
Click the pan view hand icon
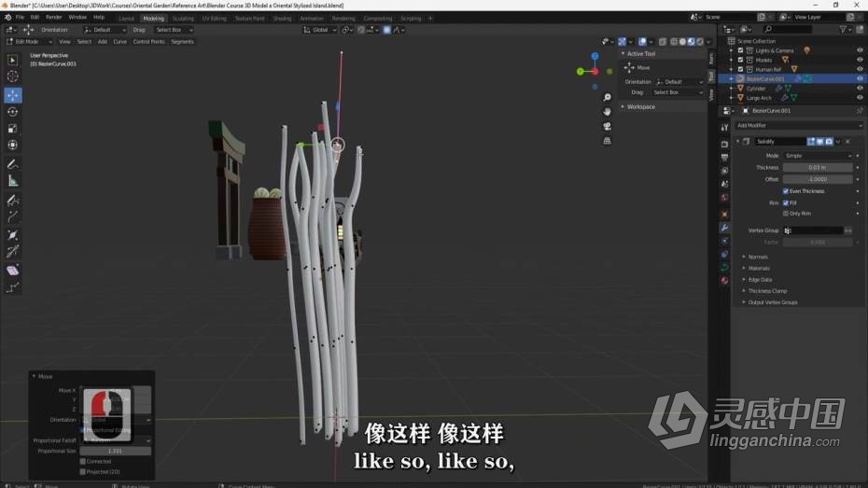click(x=608, y=112)
